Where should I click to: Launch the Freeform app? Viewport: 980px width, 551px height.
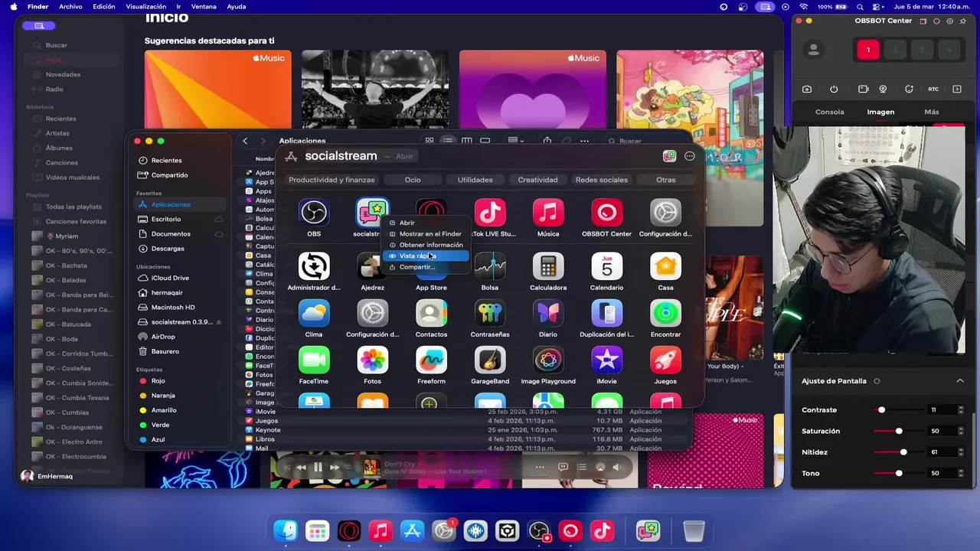(x=431, y=360)
